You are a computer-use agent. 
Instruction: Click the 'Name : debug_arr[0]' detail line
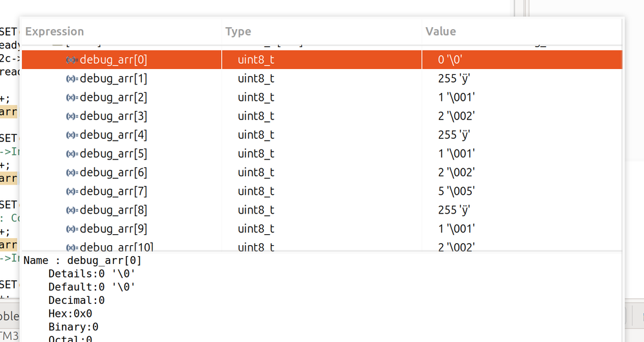83,261
